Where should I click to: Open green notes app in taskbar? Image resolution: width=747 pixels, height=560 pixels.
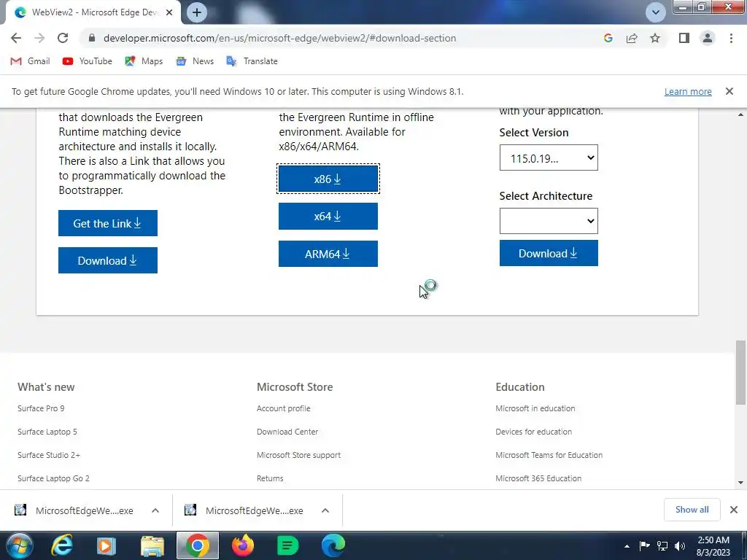click(287, 546)
